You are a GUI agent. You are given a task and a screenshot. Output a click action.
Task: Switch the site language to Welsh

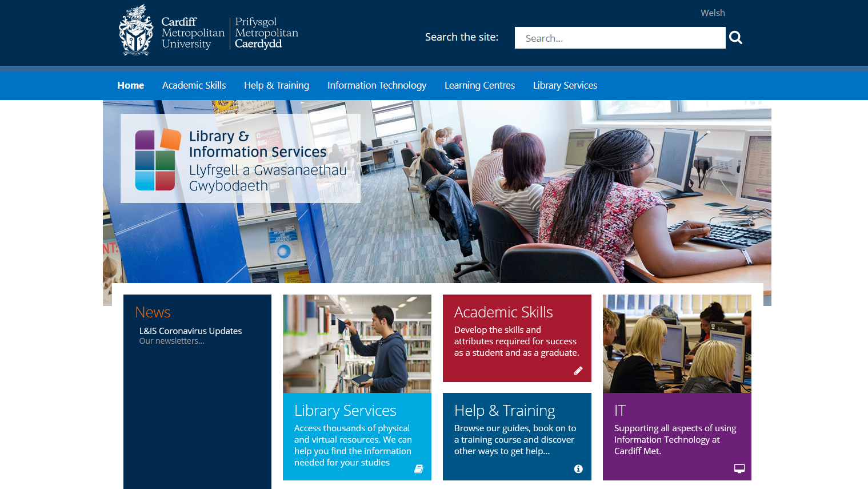713,13
